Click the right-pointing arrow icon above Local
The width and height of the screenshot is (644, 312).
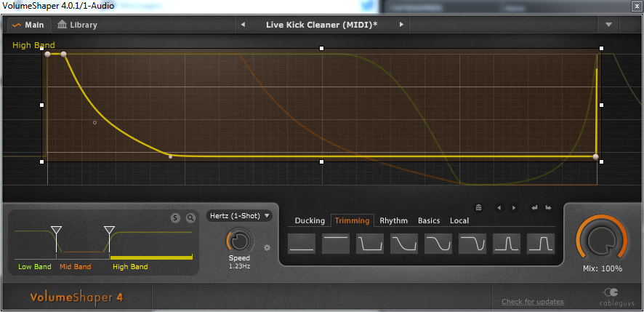pos(548,207)
